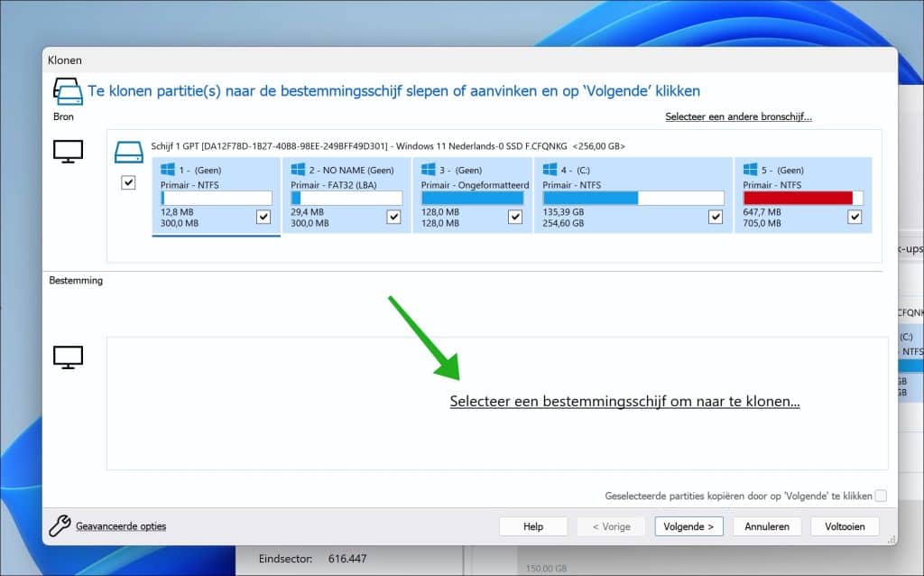Image resolution: width=924 pixels, height=576 pixels.
Task: Click the Help button
Action: [533, 526]
